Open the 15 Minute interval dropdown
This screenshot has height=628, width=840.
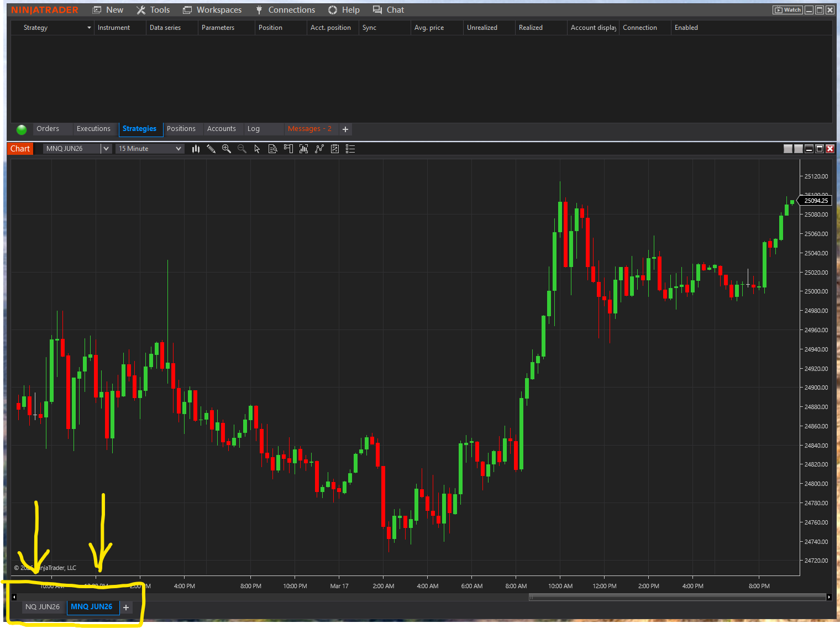pos(178,148)
